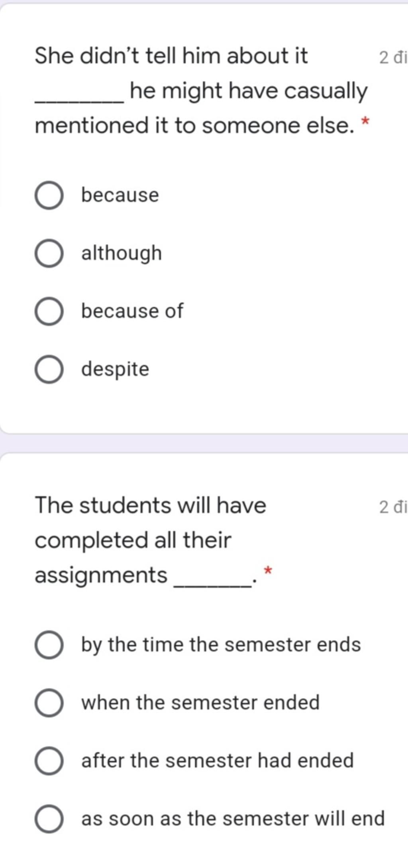Click the 'despite' label text
This screenshot has height=868, width=408.
[115, 370]
